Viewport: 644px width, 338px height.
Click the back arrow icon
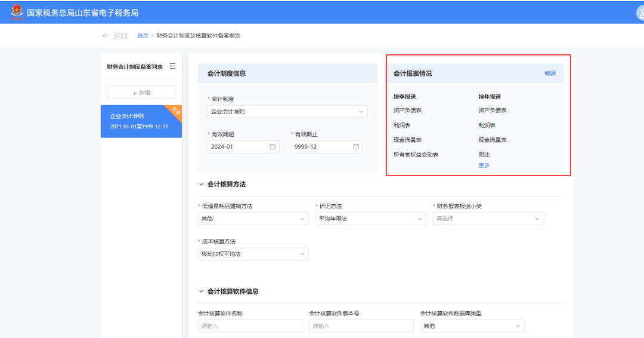coord(105,36)
